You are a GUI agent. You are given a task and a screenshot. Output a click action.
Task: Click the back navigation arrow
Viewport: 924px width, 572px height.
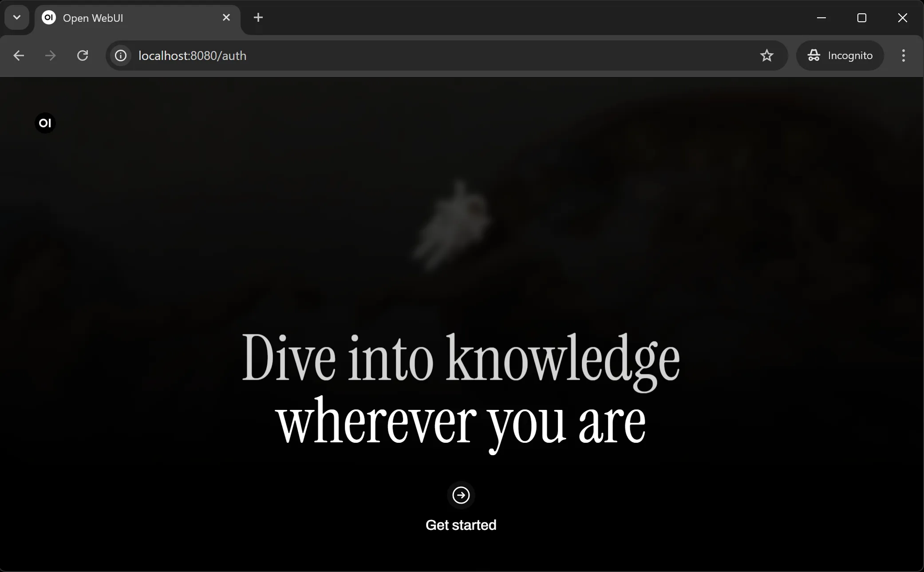click(18, 56)
